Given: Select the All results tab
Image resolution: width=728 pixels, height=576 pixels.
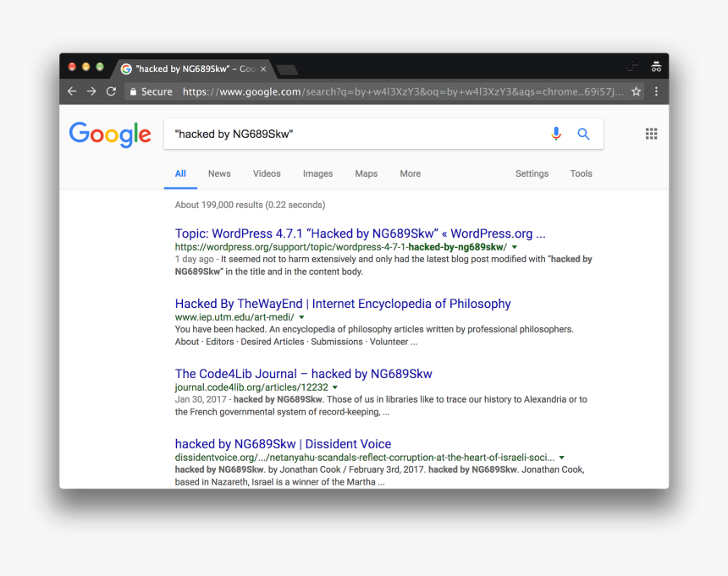Looking at the screenshot, I should pyautogui.click(x=180, y=174).
